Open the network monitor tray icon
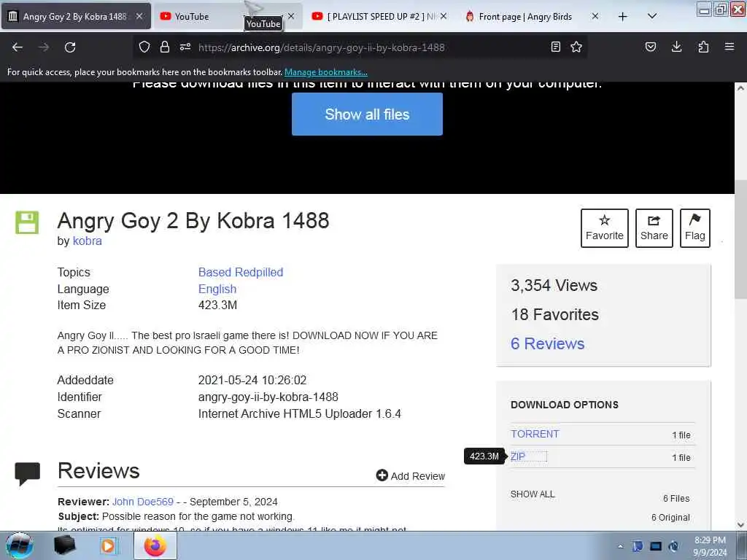 tap(656, 546)
